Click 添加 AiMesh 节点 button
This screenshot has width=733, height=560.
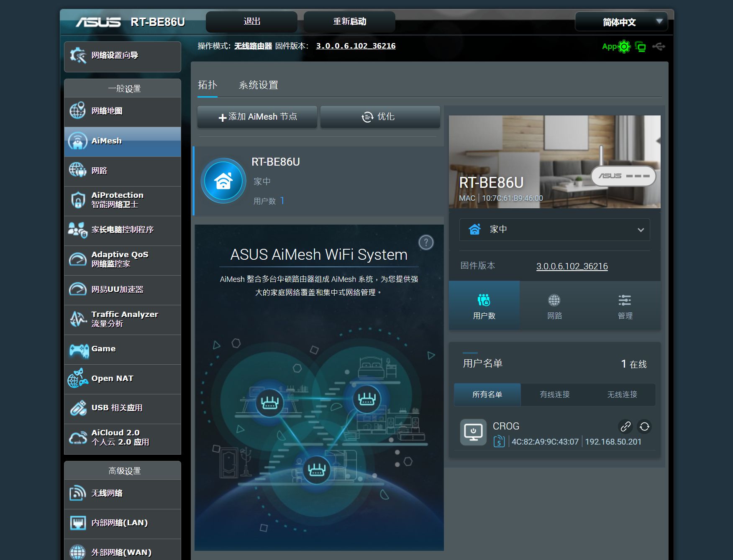click(257, 117)
